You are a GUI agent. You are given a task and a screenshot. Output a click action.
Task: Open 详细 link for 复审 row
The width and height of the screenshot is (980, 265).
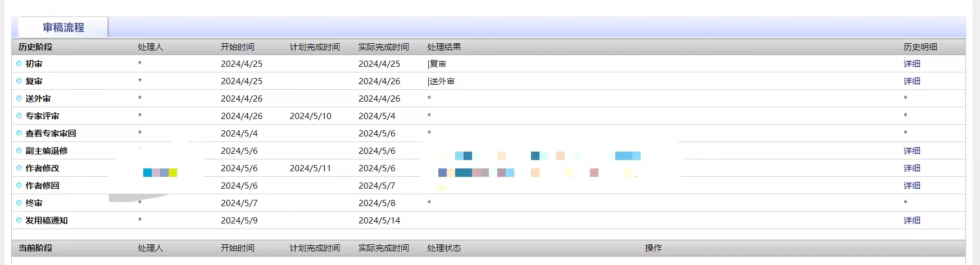911,81
